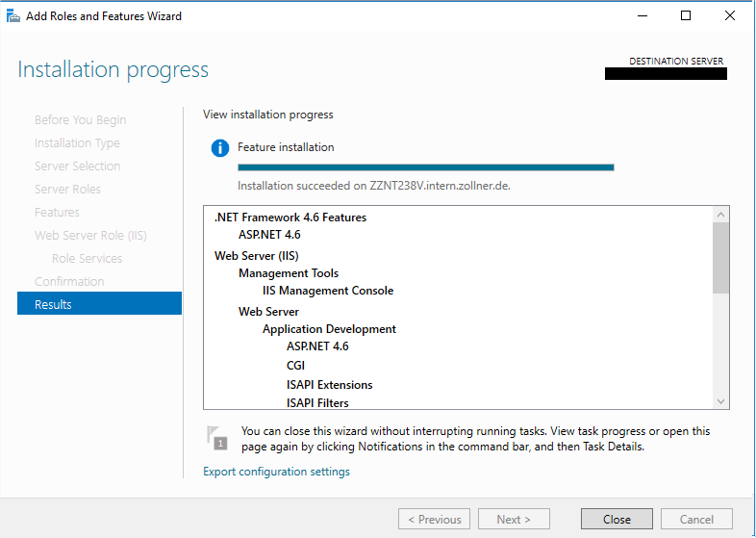Select ISAPI Extensions in the list
Image resolution: width=756 pixels, height=538 pixels.
pyautogui.click(x=329, y=385)
